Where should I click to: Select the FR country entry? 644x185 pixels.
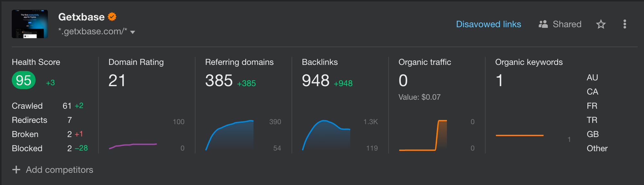coord(592,106)
